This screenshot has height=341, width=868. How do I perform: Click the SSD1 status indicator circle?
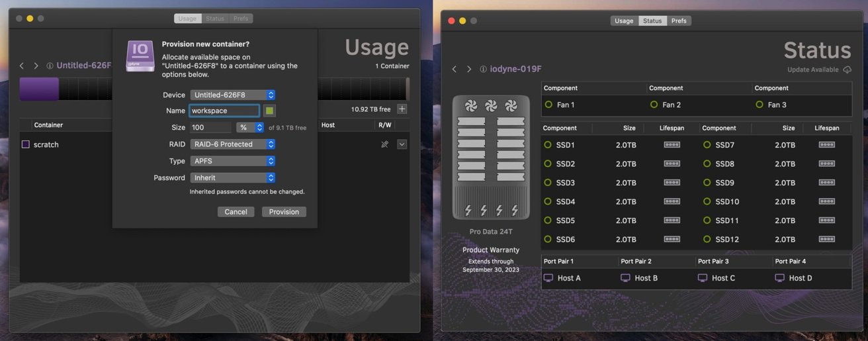pos(548,145)
